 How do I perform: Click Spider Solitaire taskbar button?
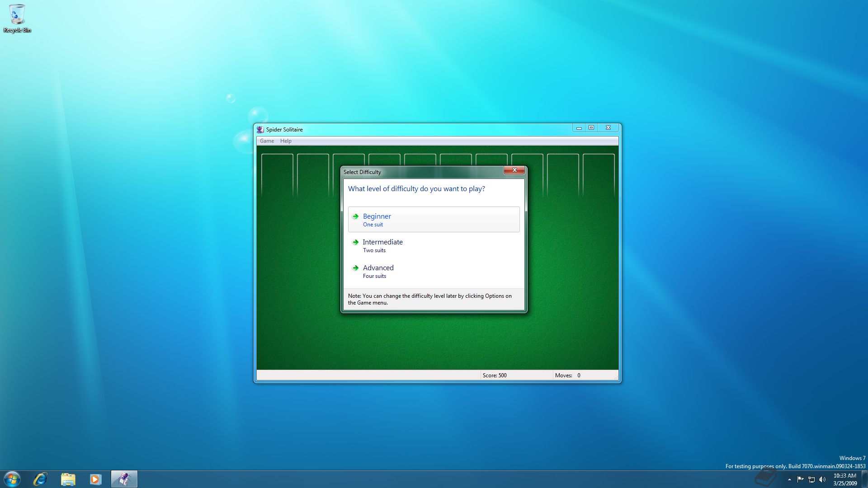124,479
